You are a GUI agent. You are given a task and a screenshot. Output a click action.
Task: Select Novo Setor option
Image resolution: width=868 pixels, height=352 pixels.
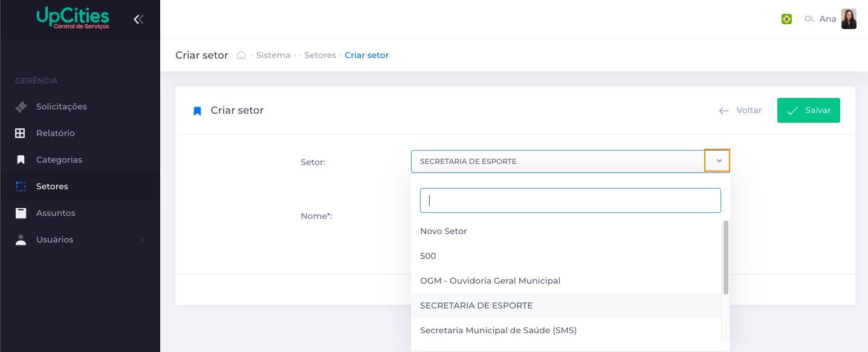pyautogui.click(x=566, y=231)
